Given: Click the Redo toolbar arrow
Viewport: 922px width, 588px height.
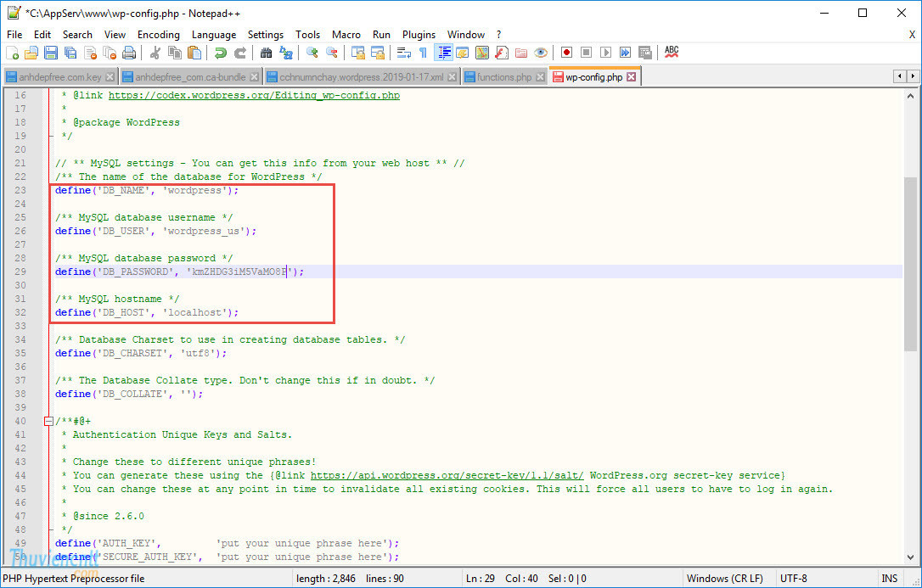Looking at the screenshot, I should (240, 53).
